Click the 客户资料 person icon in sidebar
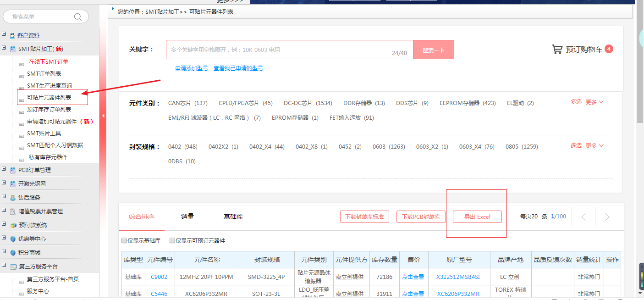Screen dimensions: 644x300 (12, 35)
